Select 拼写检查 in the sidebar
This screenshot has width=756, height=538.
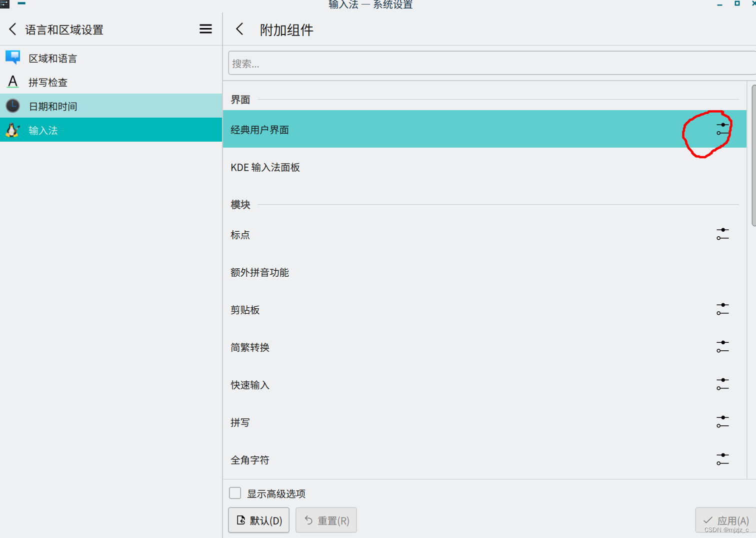[x=111, y=82]
